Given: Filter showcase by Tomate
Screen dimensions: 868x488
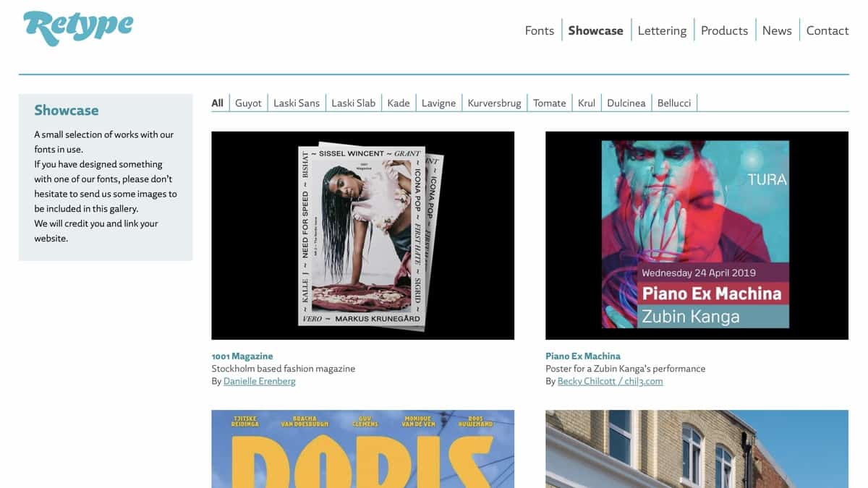Looking at the screenshot, I should pos(550,103).
